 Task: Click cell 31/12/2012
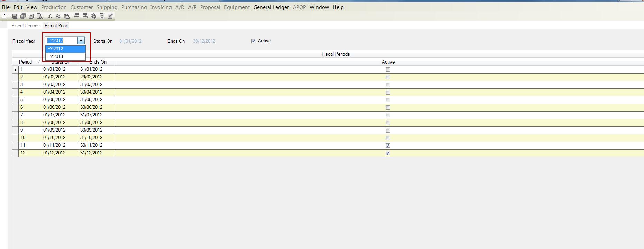[x=98, y=153]
